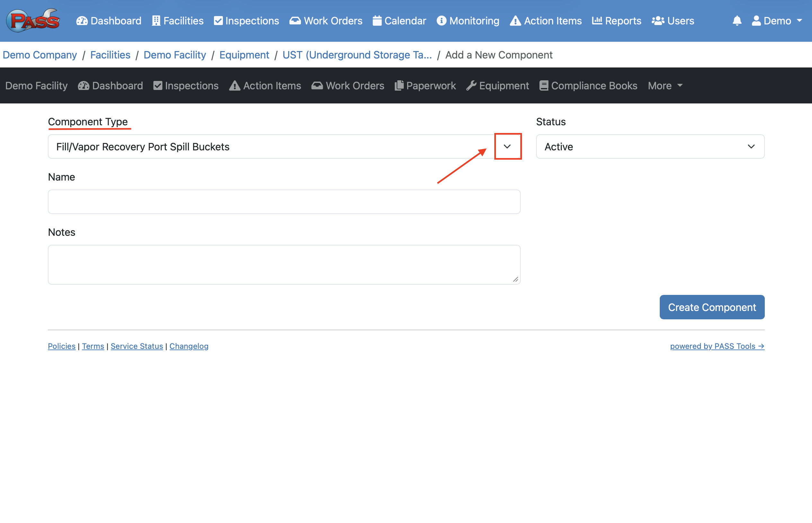812x523 pixels.
Task: Open Monitoring in top navigation
Action: (468, 21)
